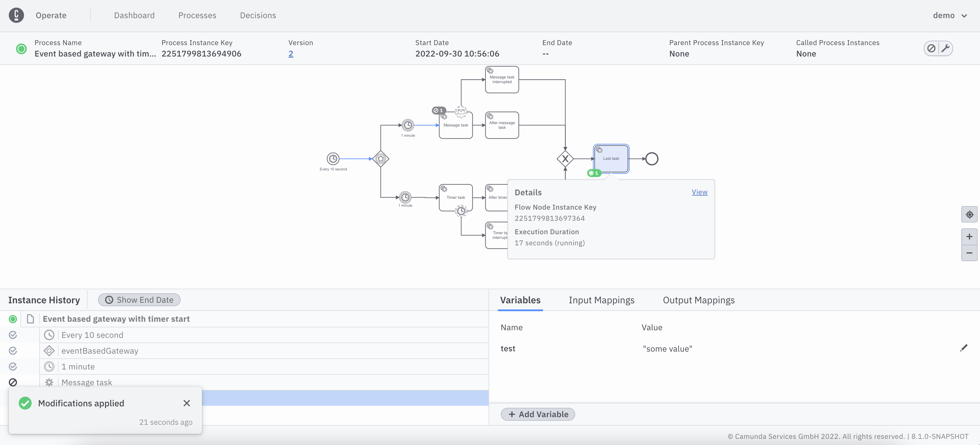The height and width of the screenshot is (445, 980).
Task: Click the cancel instance icon
Action: coord(931,48)
